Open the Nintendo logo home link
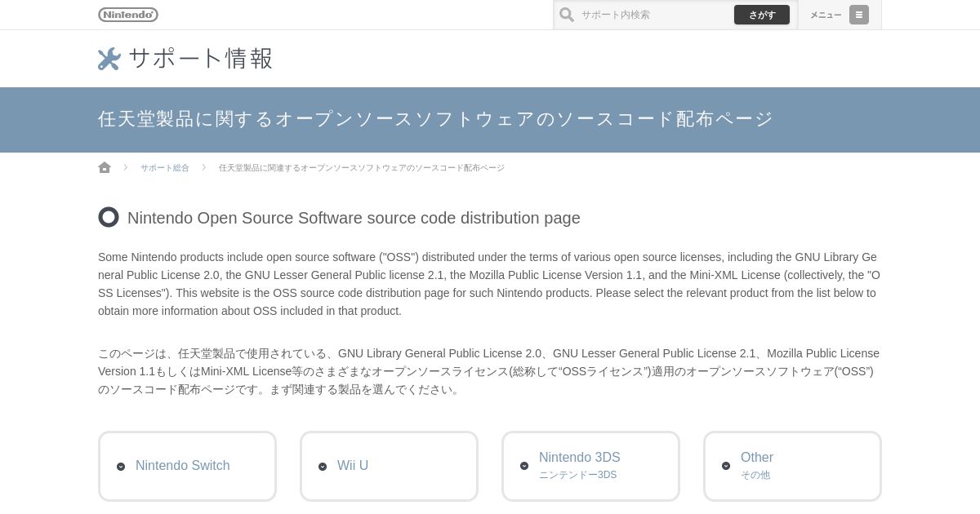Image resolution: width=980 pixels, height=514 pixels. 128,15
